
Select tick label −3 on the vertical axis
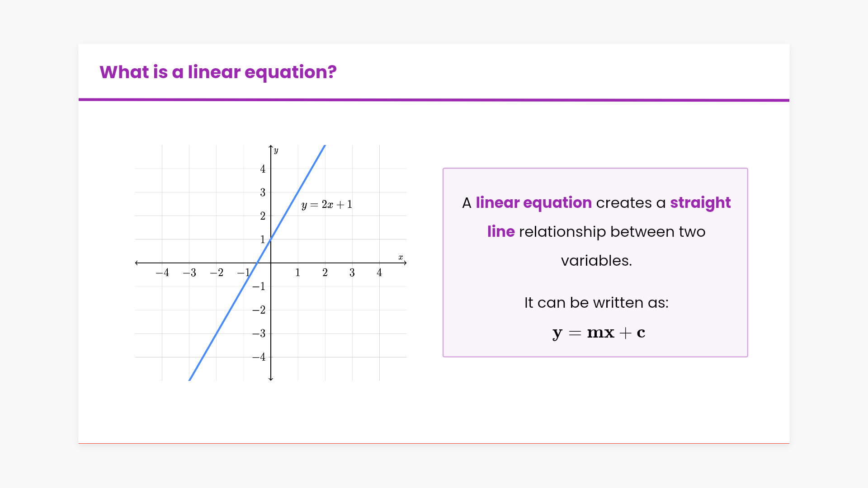[259, 333]
